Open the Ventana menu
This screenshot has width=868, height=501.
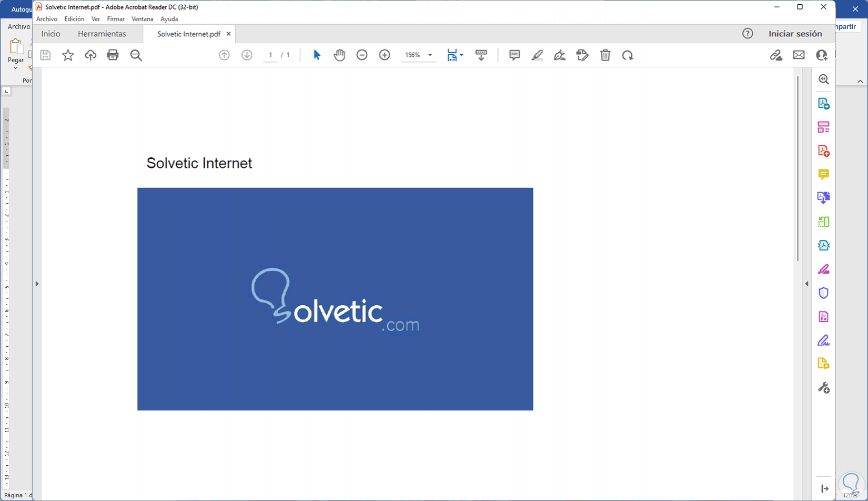142,19
